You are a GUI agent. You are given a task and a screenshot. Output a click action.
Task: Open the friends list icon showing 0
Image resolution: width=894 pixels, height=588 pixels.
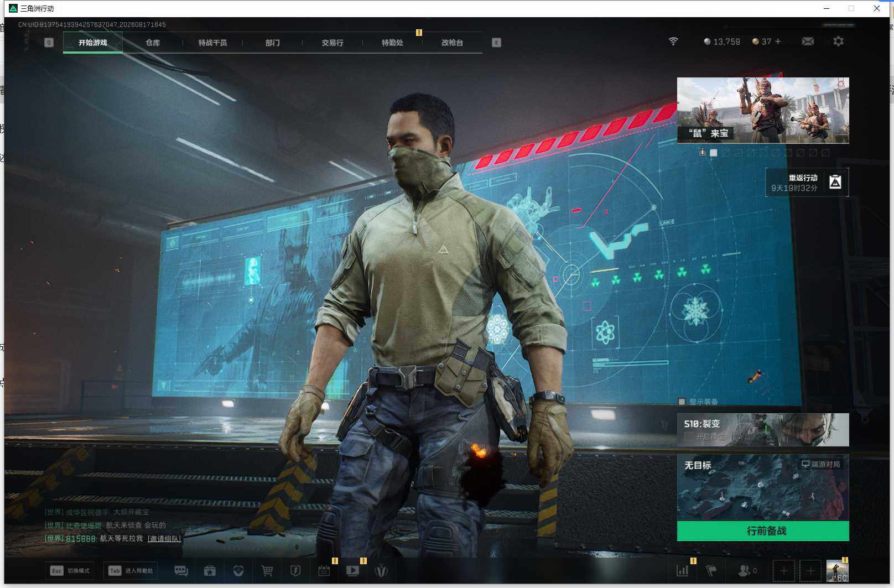pos(747,571)
